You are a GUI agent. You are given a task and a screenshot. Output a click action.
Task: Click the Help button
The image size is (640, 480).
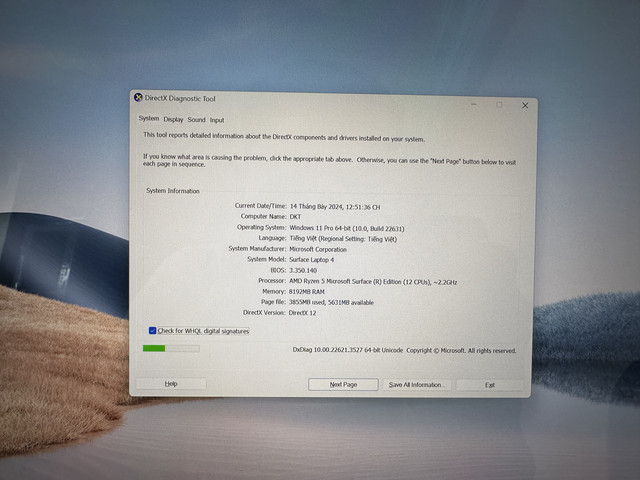pyautogui.click(x=171, y=384)
